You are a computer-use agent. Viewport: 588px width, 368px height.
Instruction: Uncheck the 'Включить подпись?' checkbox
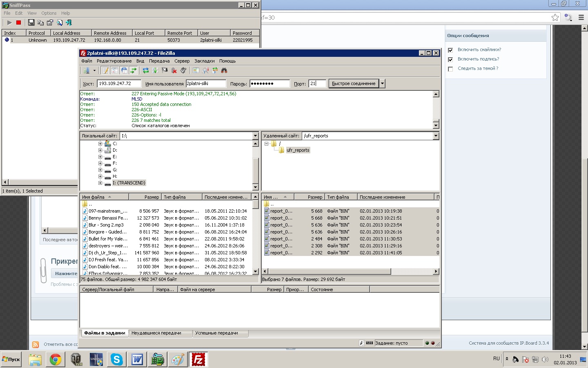pyautogui.click(x=450, y=59)
